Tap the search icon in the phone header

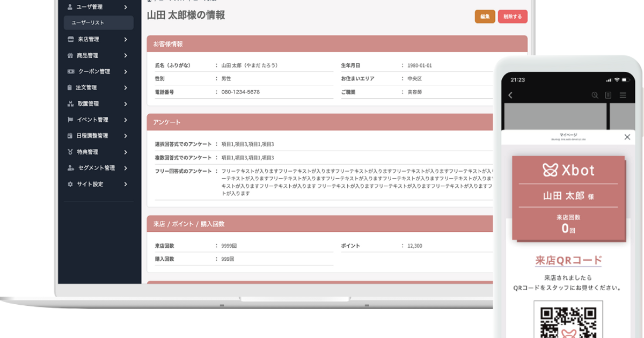click(x=595, y=95)
